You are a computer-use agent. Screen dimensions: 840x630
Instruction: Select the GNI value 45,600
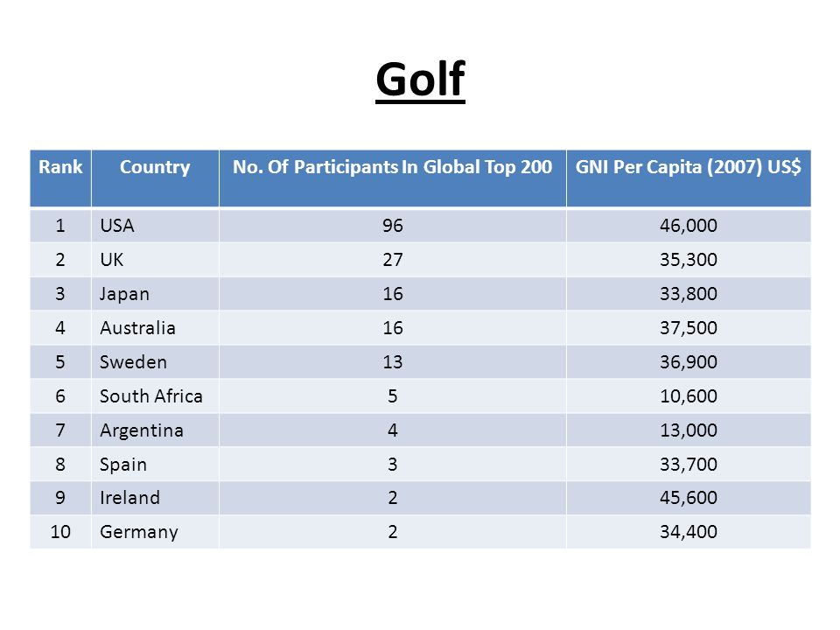pos(689,498)
